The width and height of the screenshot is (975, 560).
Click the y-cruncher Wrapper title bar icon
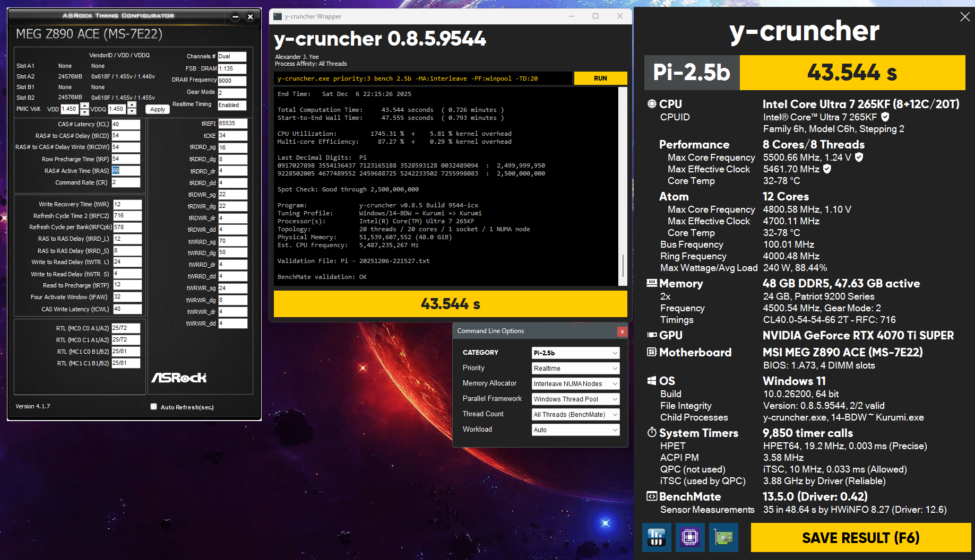(x=278, y=16)
